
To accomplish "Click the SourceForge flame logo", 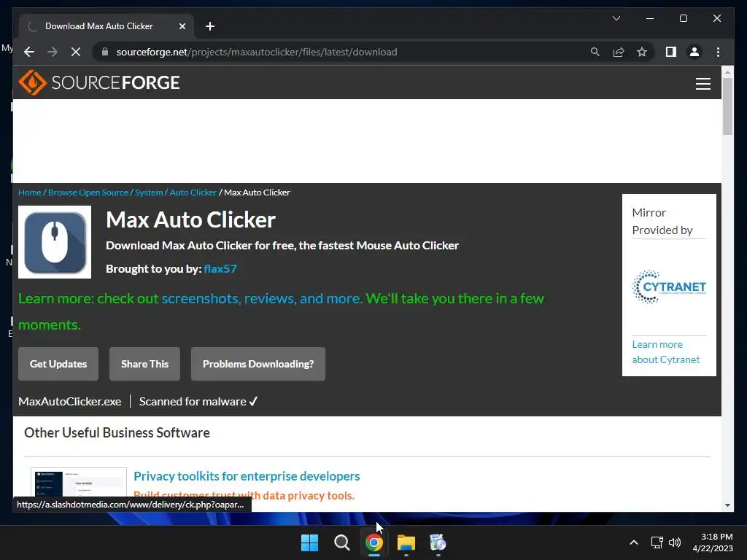I will click(x=32, y=82).
